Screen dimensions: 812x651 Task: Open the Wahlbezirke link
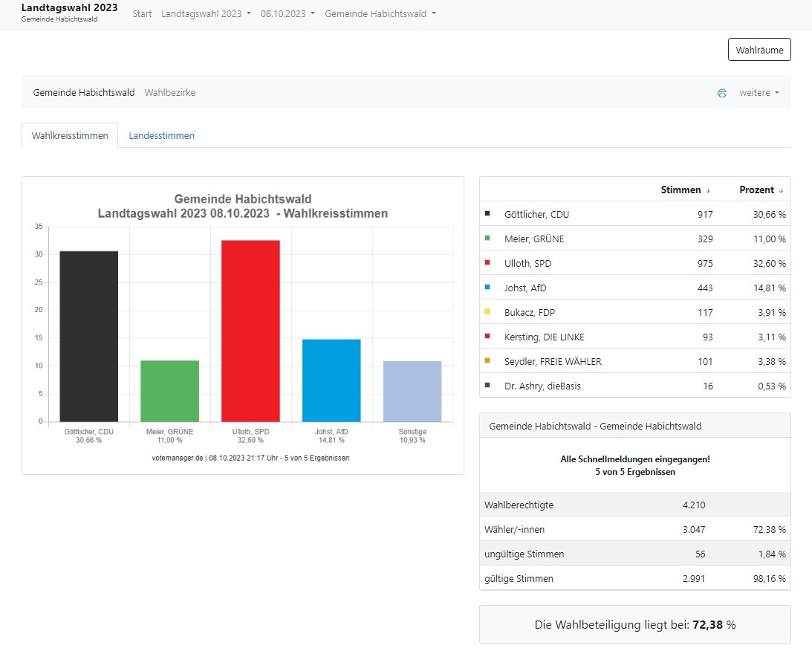[169, 93]
